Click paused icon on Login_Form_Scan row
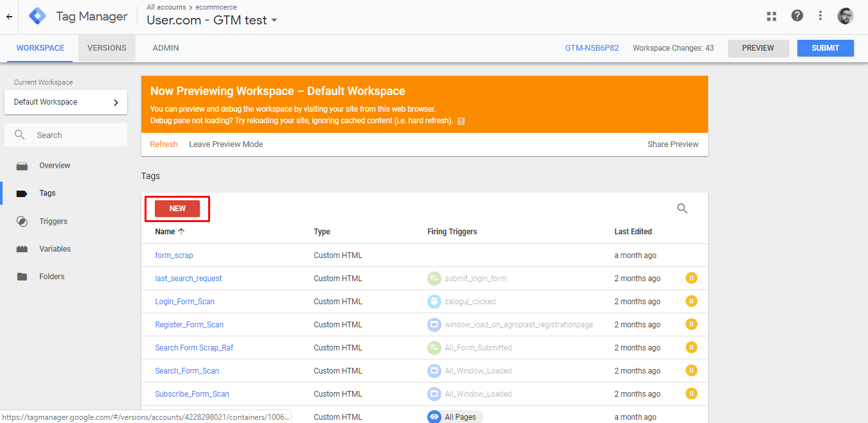This screenshot has height=423, width=868. click(691, 301)
